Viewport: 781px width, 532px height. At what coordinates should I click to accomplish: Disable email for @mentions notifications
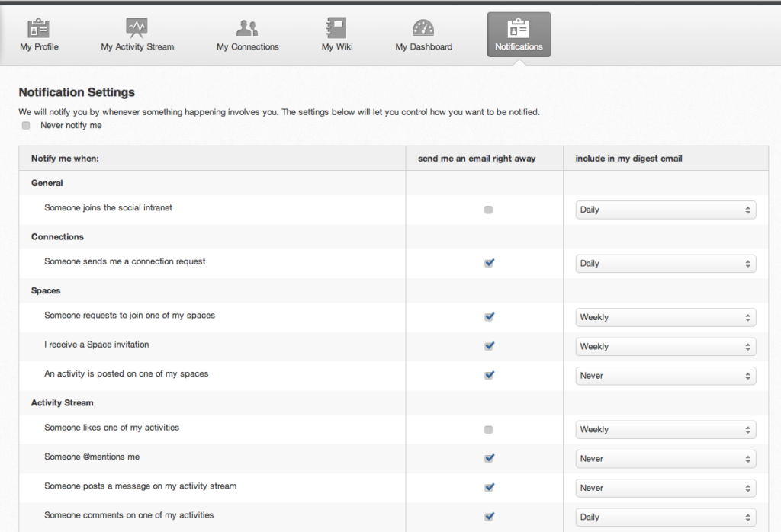[x=489, y=459]
